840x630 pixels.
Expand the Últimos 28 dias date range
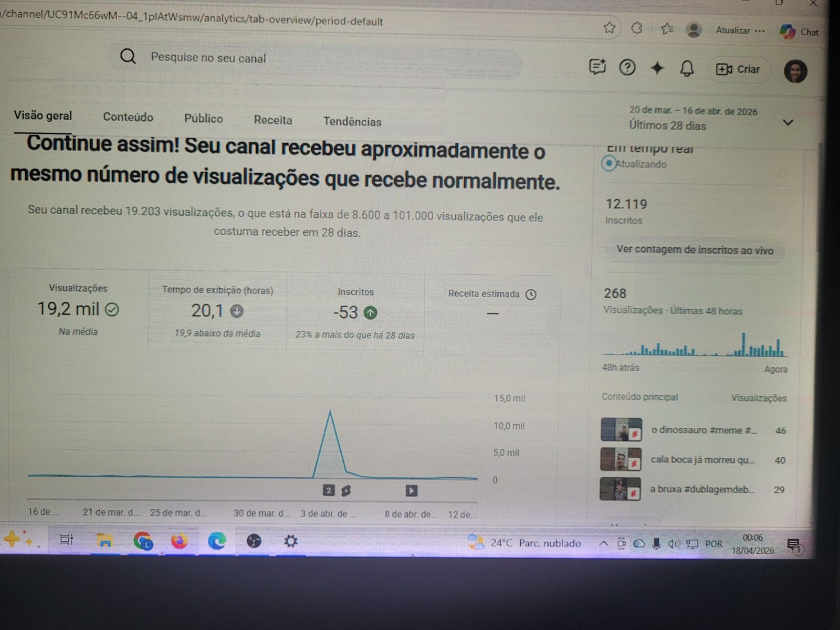click(x=787, y=122)
